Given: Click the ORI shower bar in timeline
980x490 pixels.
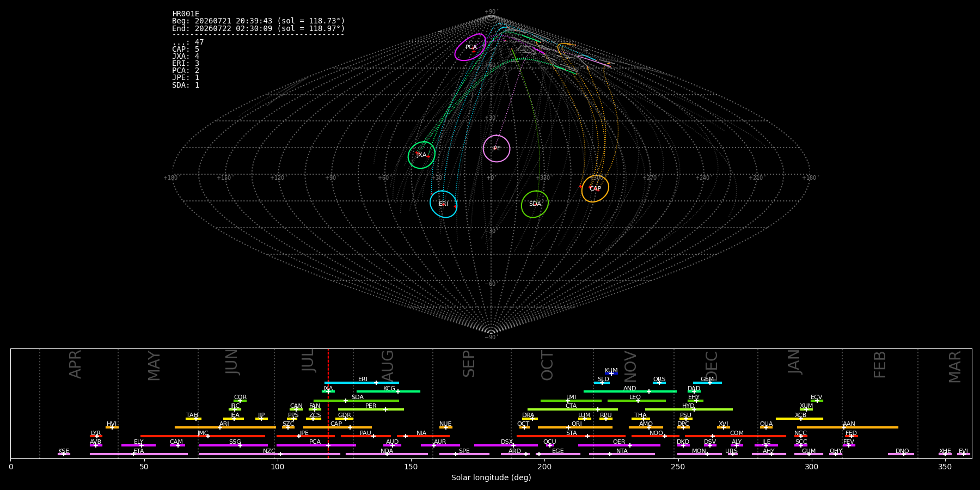Looking at the screenshot, I should tap(575, 427).
